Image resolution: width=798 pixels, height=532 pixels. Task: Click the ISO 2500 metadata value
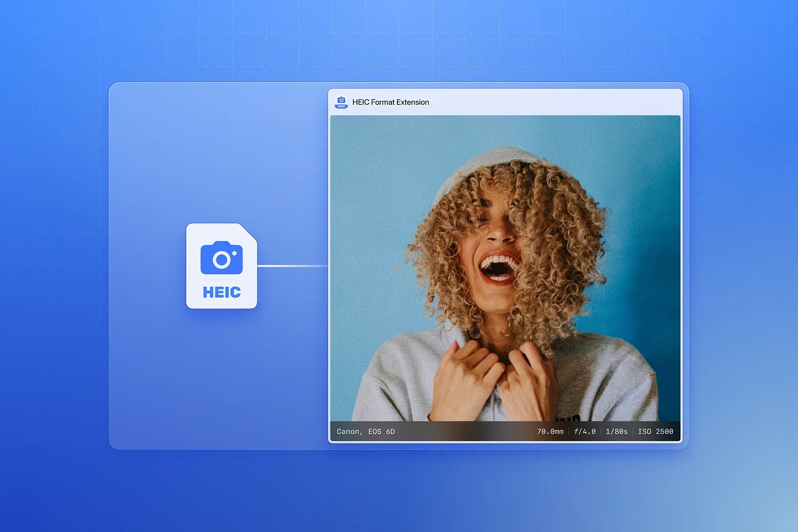[x=655, y=432]
